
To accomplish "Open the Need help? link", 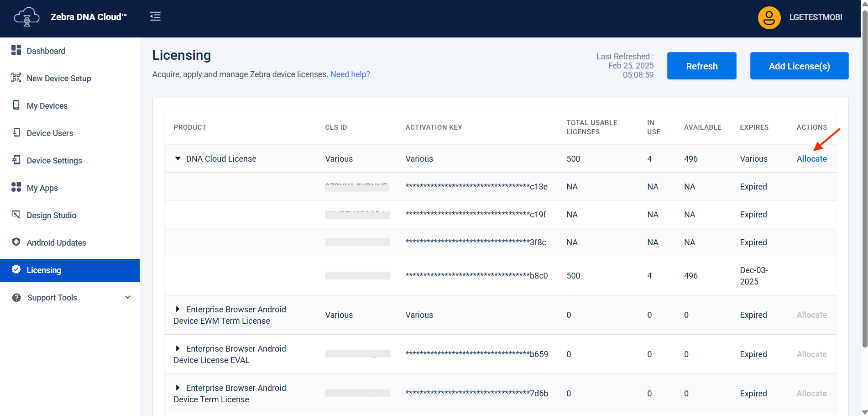I will (350, 74).
